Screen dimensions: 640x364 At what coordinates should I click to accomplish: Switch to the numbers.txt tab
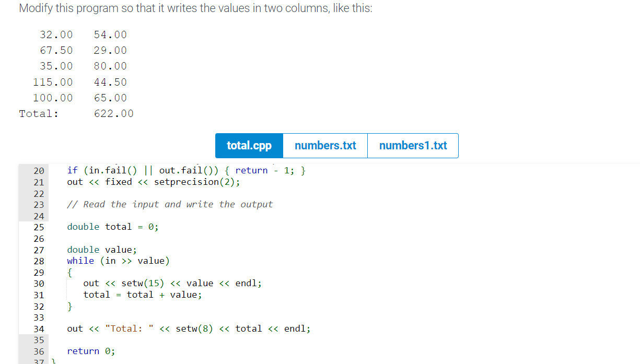pyautogui.click(x=325, y=146)
